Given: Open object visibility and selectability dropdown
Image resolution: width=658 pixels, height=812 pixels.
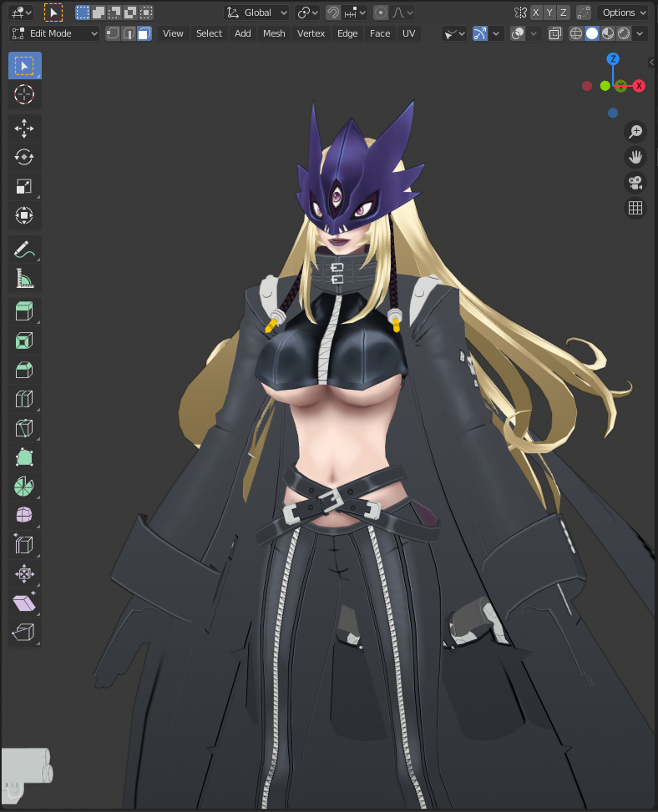Looking at the screenshot, I should click(x=454, y=33).
